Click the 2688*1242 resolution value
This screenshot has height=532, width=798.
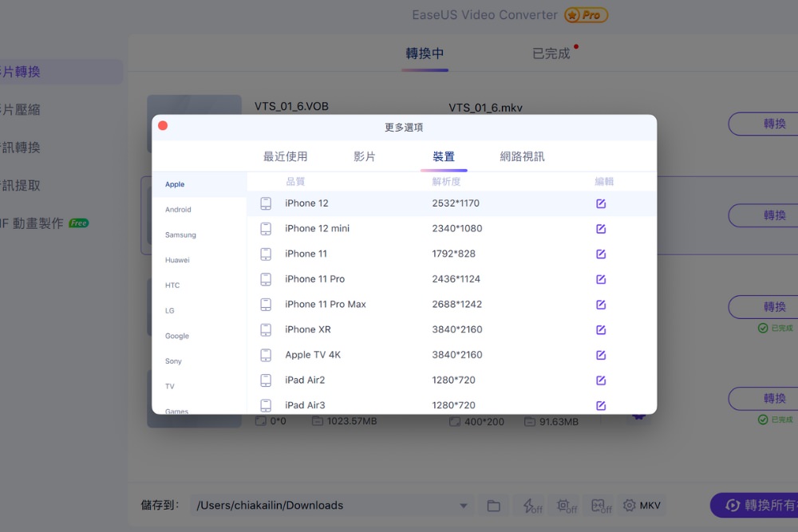click(x=456, y=305)
